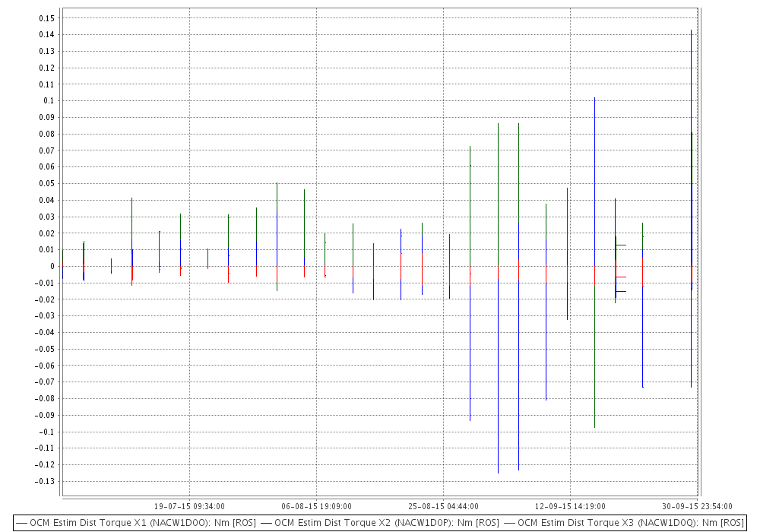Click legend entry OCM Estim Dist Torque X2
This screenshot has width=760, height=532.
[x=380, y=523]
